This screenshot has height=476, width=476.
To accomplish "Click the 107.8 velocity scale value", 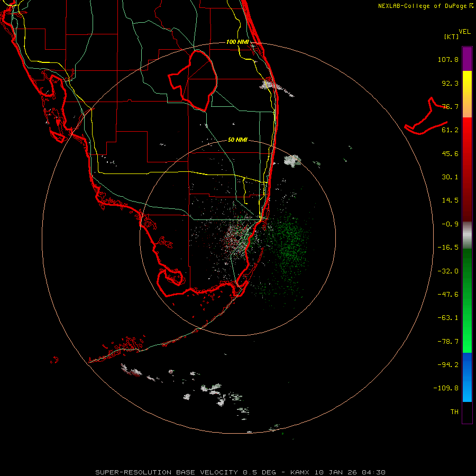I will pyautogui.click(x=448, y=59).
